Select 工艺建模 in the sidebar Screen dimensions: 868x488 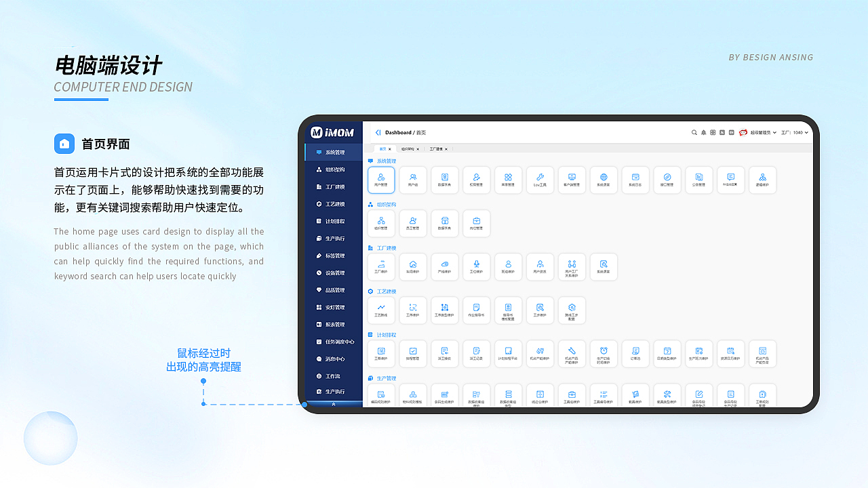[x=334, y=204]
